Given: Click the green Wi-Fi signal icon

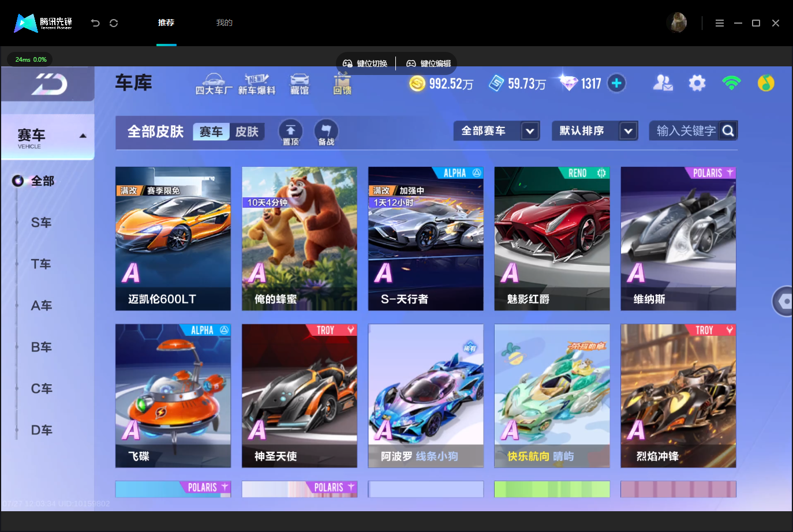Looking at the screenshot, I should (731, 83).
